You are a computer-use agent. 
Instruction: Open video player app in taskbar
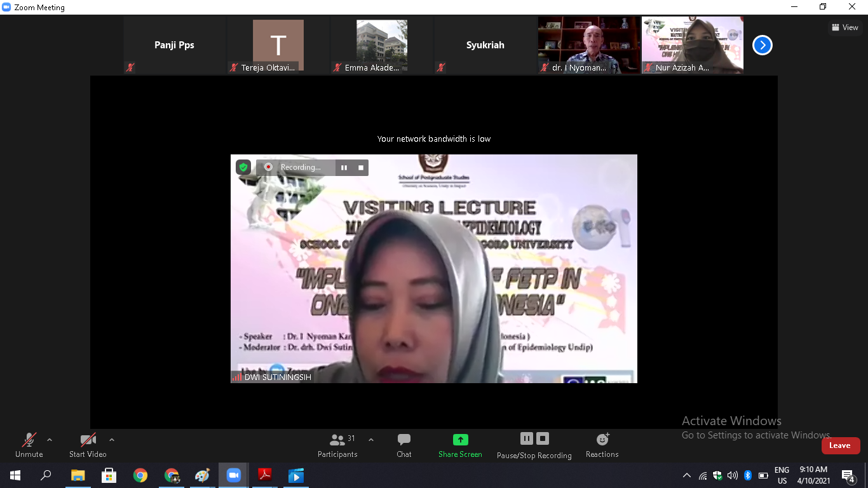coord(296,475)
